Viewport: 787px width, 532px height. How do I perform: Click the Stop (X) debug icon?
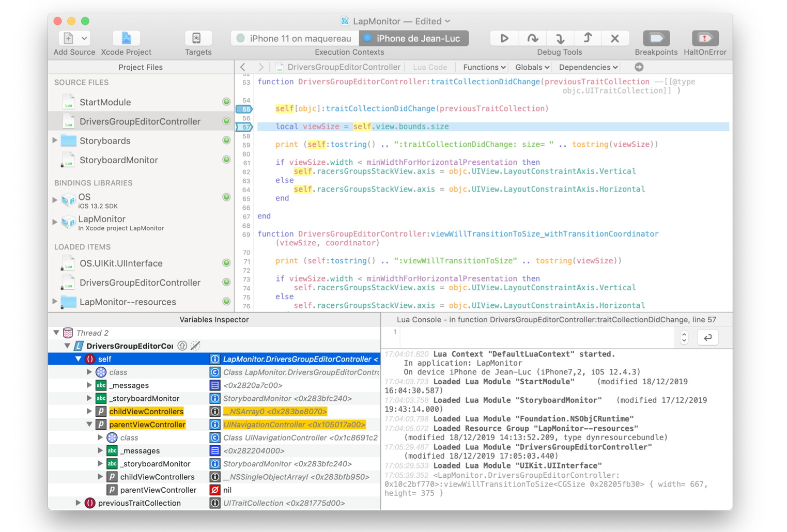[x=615, y=38]
